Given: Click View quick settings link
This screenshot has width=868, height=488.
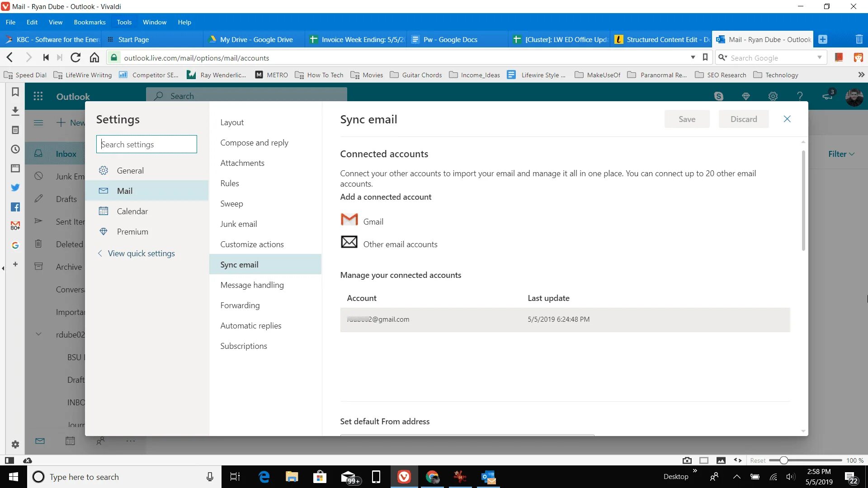Looking at the screenshot, I should coord(141,253).
